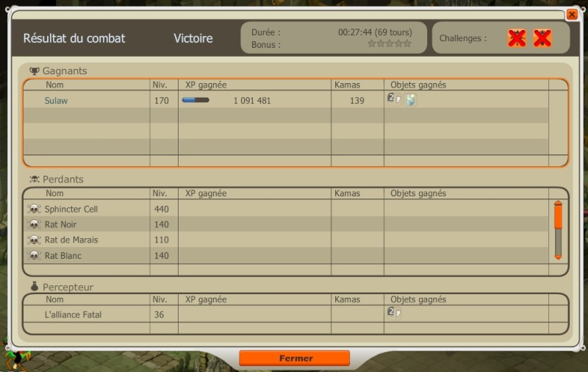Viewport: 588px width, 372px height.
Task: Click Gagnants 'Objets gagnés' column header
Action: pos(418,85)
